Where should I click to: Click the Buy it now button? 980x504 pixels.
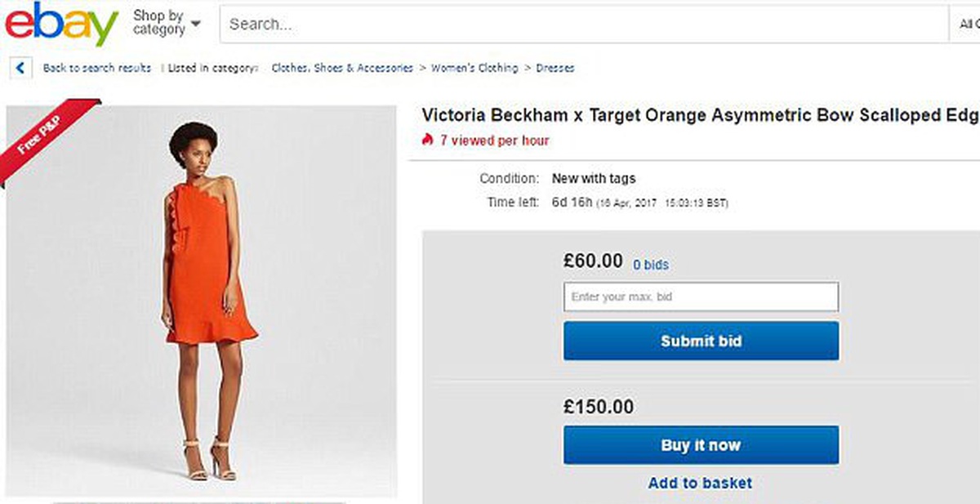[701, 445]
